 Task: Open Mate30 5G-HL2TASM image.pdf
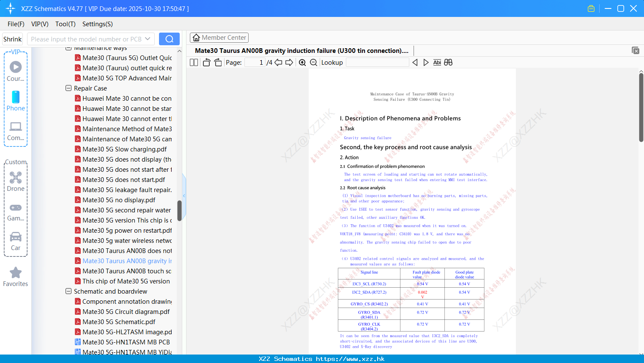tap(127, 332)
